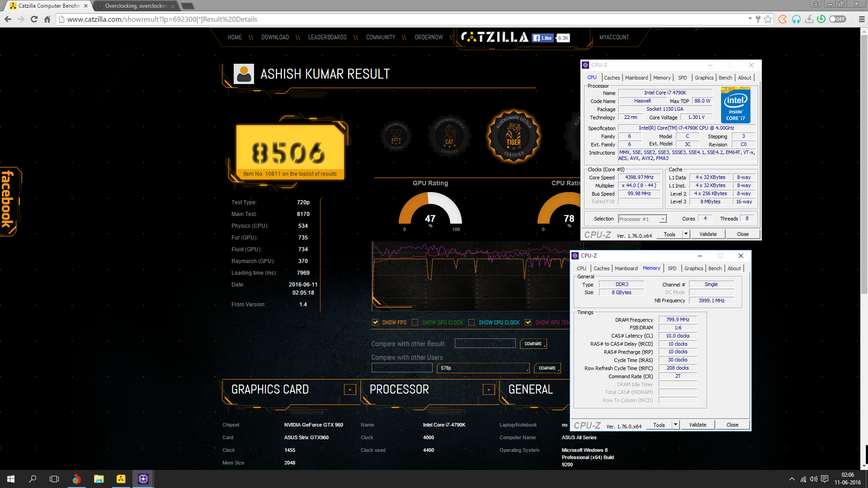The height and width of the screenshot is (488, 868).
Task: Open the Leaderboards menu item
Action: 327,38
